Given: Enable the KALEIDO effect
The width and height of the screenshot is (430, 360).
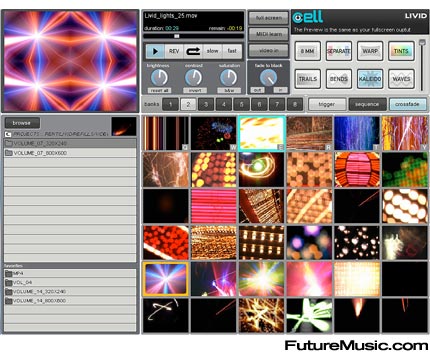Looking at the screenshot, I should click(x=370, y=79).
